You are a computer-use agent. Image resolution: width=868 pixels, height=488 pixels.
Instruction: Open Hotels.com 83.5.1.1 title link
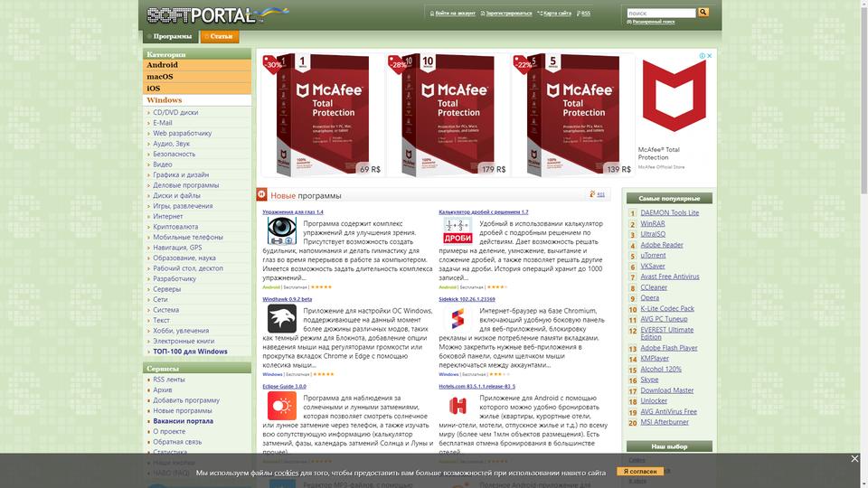click(476, 387)
